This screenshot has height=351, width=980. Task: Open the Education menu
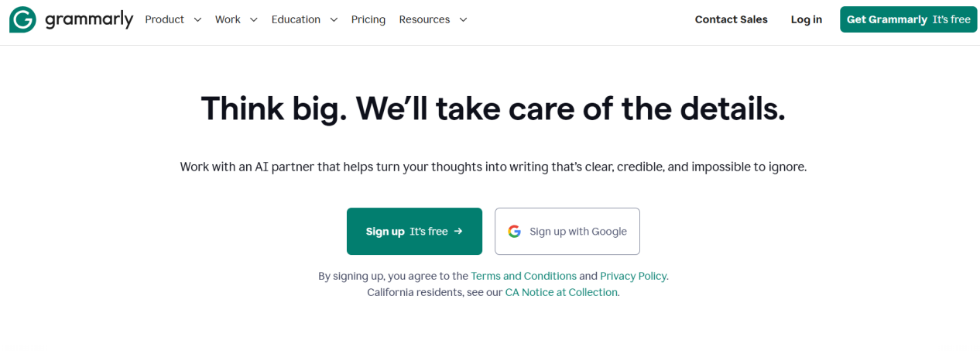pos(305,19)
